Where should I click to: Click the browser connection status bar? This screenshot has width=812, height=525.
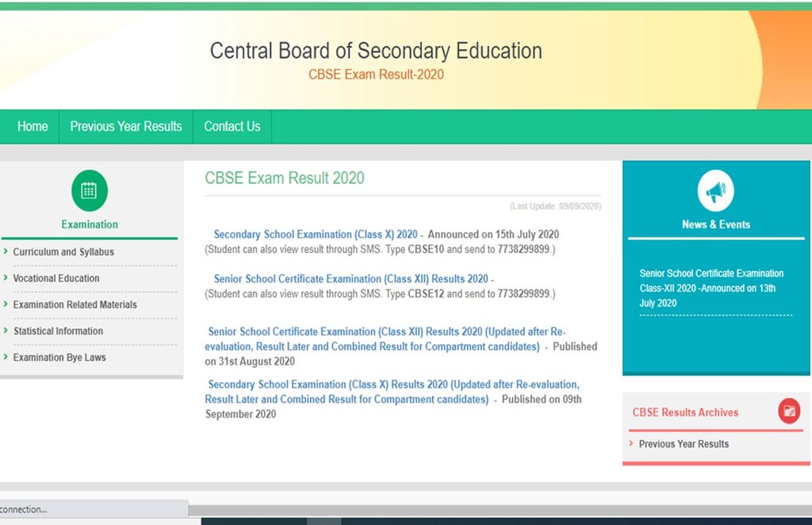point(94,509)
